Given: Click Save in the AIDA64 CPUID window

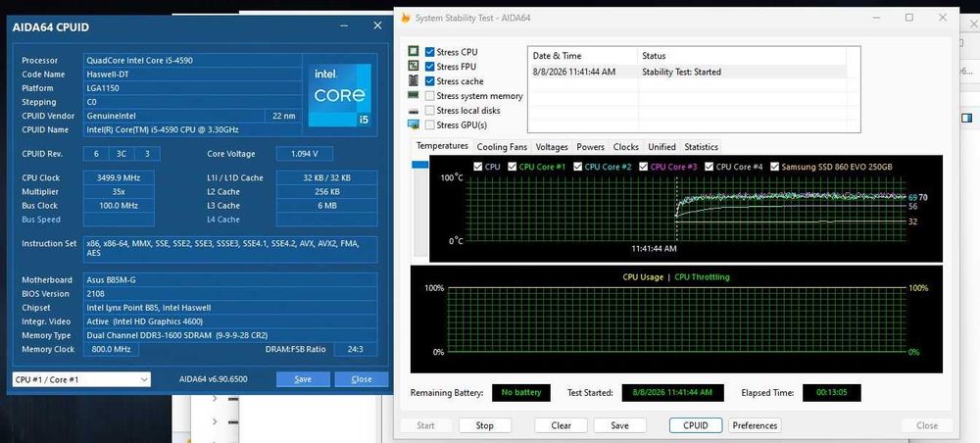Looking at the screenshot, I should click(303, 379).
